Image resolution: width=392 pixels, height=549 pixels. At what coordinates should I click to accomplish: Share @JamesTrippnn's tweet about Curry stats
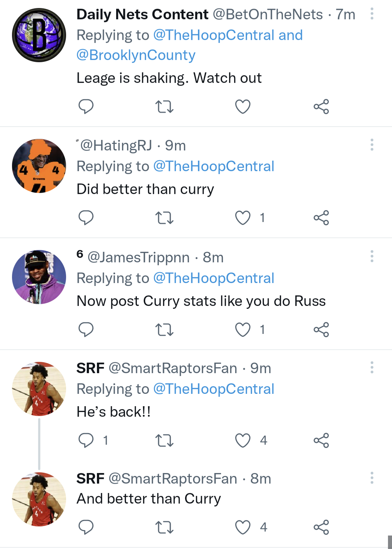pyautogui.click(x=321, y=330)
